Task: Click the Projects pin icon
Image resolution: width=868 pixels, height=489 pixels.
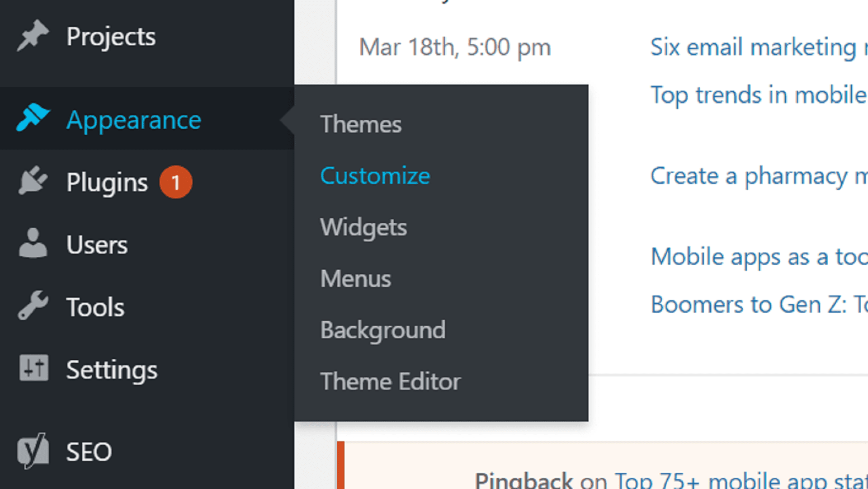Action: (x=31, y=36)
